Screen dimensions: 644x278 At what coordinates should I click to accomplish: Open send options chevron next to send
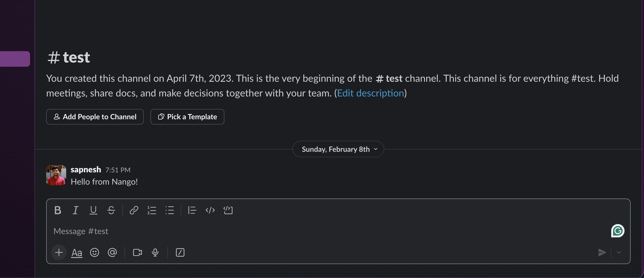pyautogui.click(x=619, y=252)
